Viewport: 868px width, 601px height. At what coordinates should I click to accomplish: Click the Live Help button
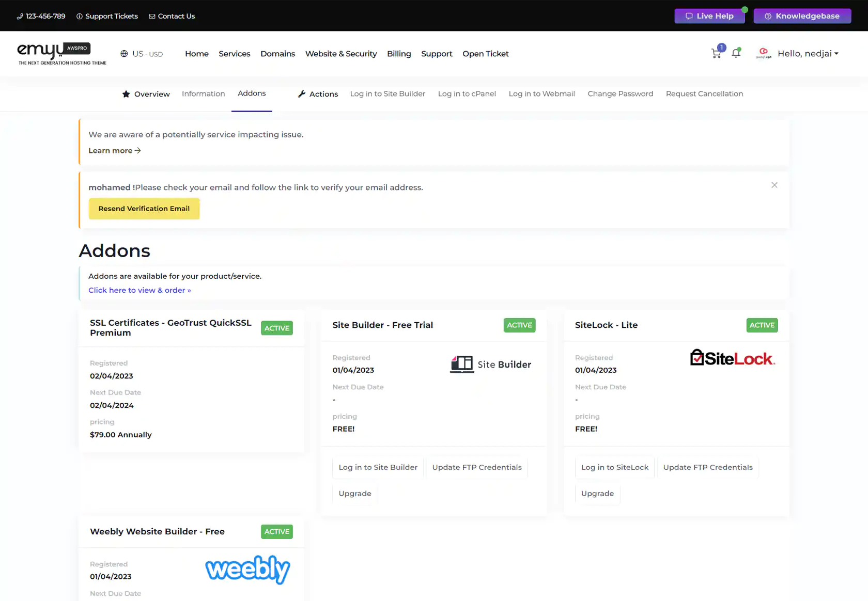click(x=709, y=16)
